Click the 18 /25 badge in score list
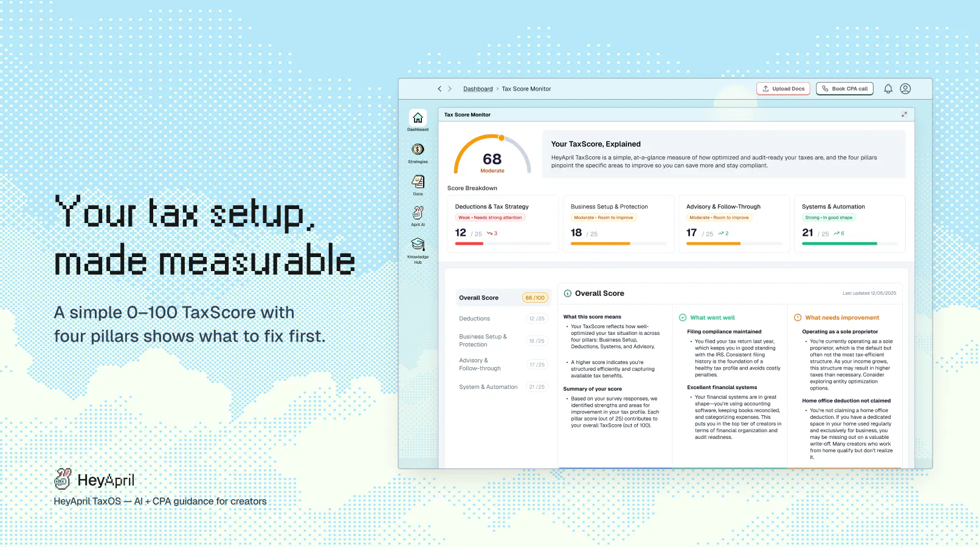Viewport: 980px width, 547px height. coord(537,341)
